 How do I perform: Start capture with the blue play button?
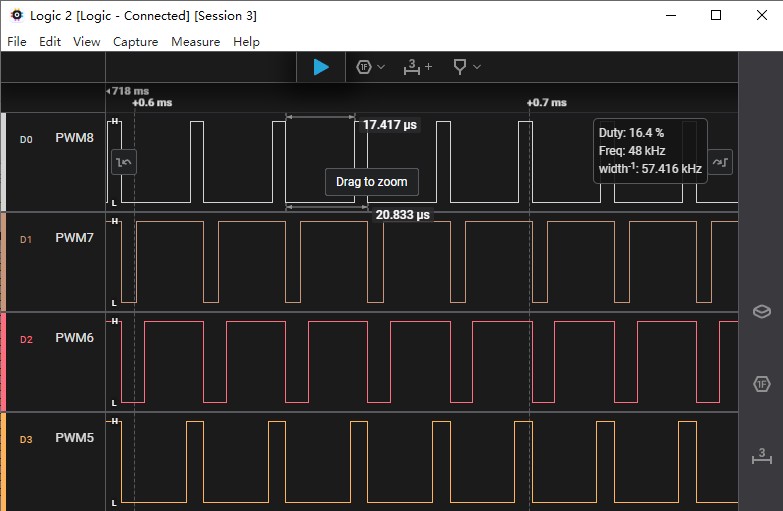(x=321, y=67)
